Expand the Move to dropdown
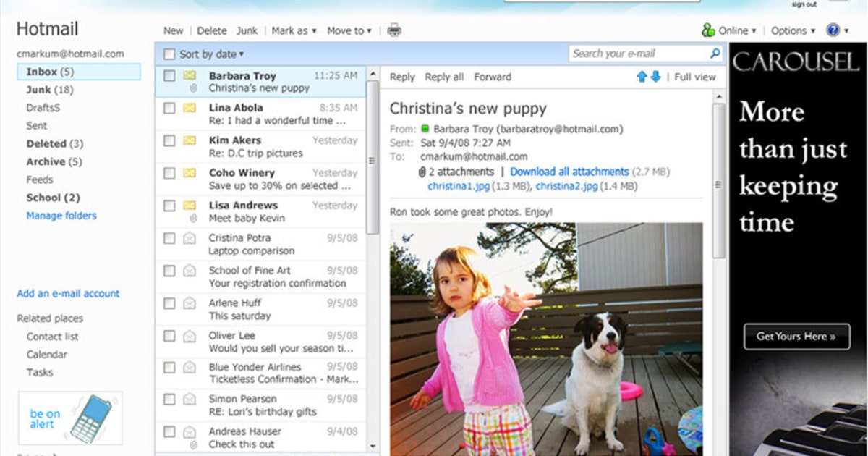This screenshot has height=456, width=868. [x=348, y=30]
